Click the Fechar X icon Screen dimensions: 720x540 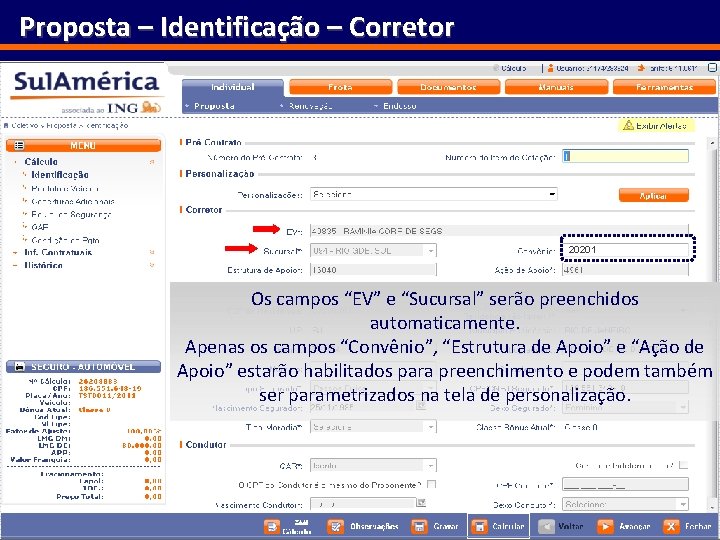pyautogui.click(x=671, y=526)
